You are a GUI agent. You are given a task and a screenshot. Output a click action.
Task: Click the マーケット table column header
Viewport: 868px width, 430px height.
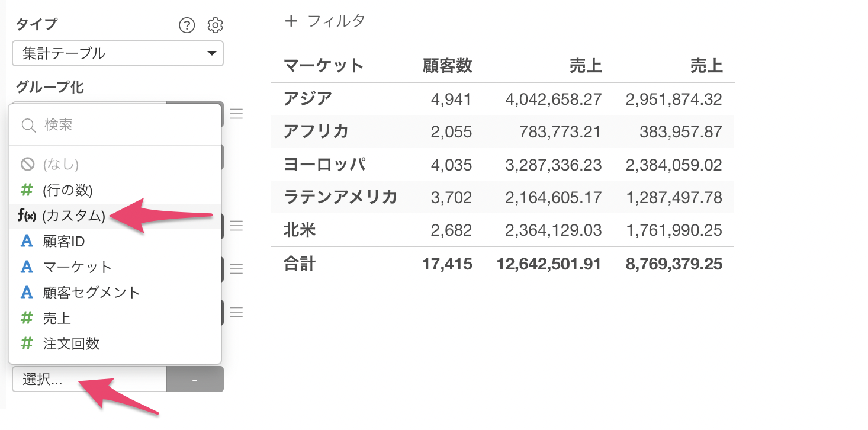323,65
